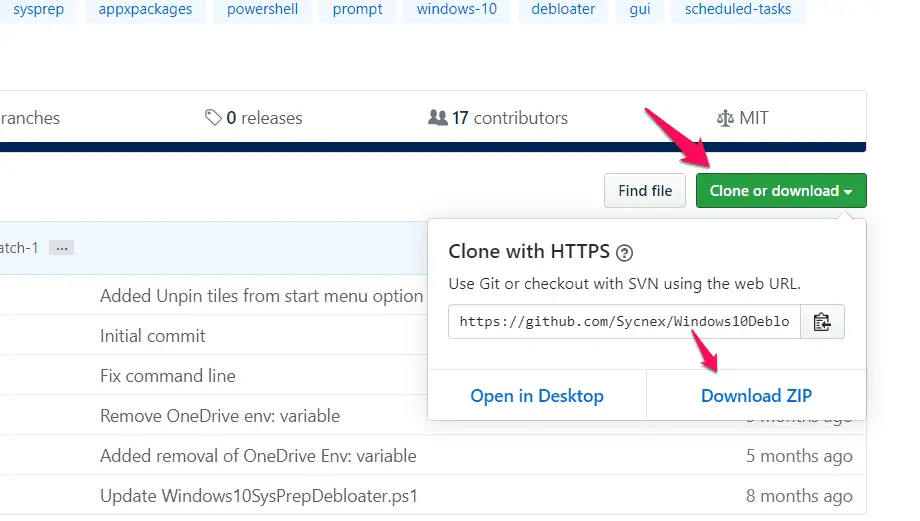Viewport: 920px width, 521px height.
Task: View the 17 contributors page
Action: pyautogui.click(x=498, y=118)
